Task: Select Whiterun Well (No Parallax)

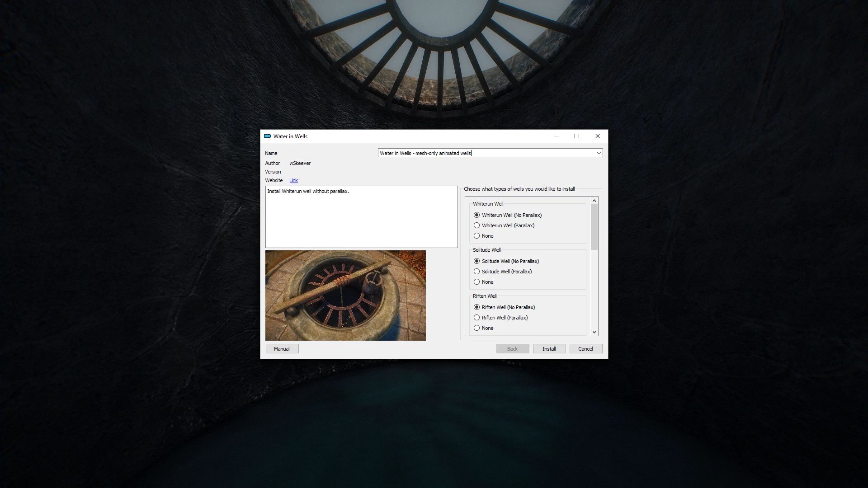Action: point(477,215)
